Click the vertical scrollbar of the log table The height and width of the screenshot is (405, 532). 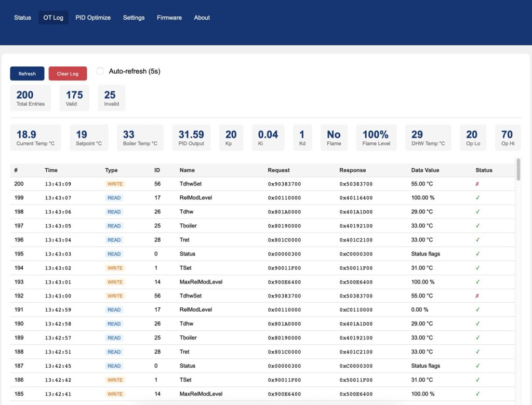pos(518,169)
